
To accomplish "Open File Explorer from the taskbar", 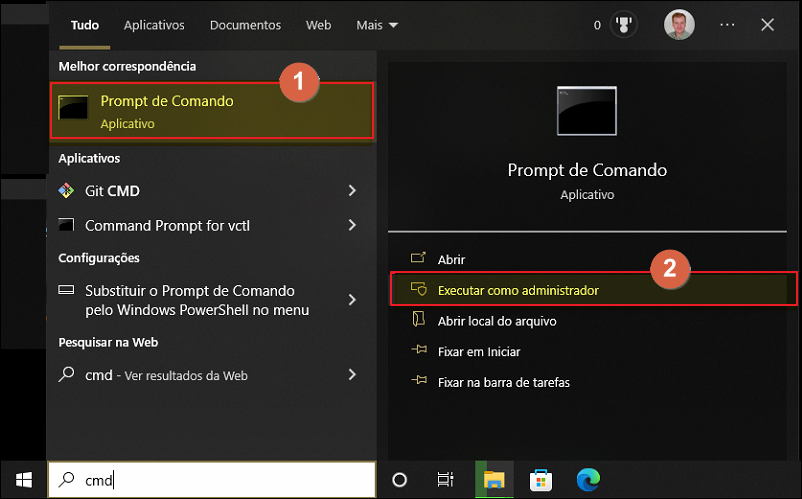I will 494,480.
